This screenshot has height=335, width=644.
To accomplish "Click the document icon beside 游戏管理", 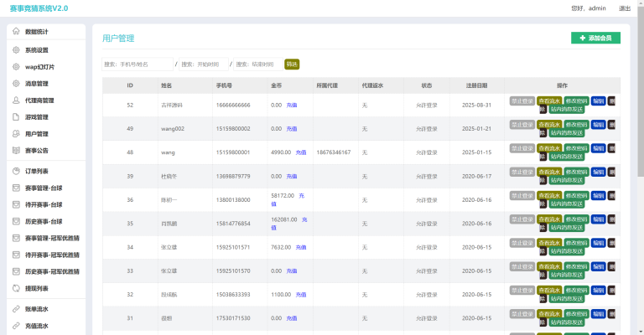I will tap(16, 117).
